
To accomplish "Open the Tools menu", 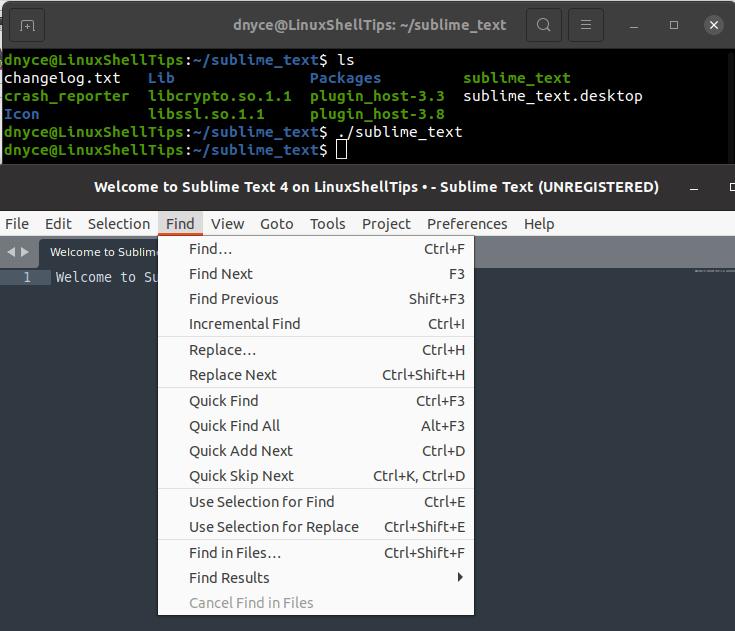I will [327, 224].
